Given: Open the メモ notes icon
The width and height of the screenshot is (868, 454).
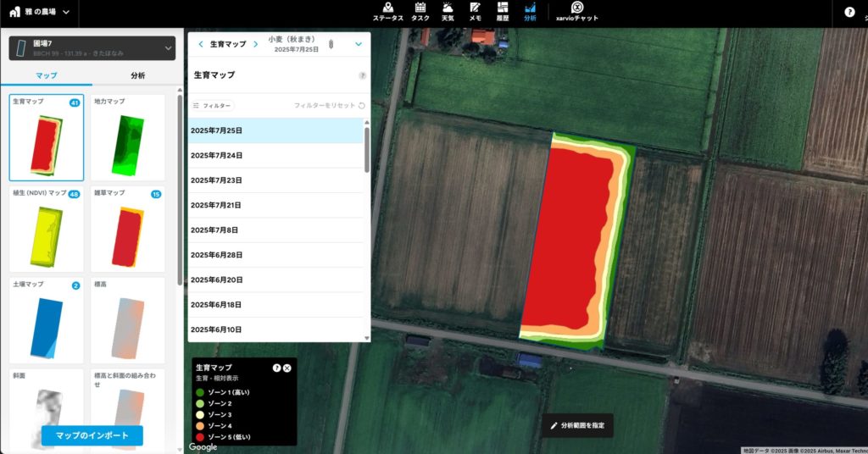Looking at the screenshot, I should pyautogui.click(x=476, y=12).
